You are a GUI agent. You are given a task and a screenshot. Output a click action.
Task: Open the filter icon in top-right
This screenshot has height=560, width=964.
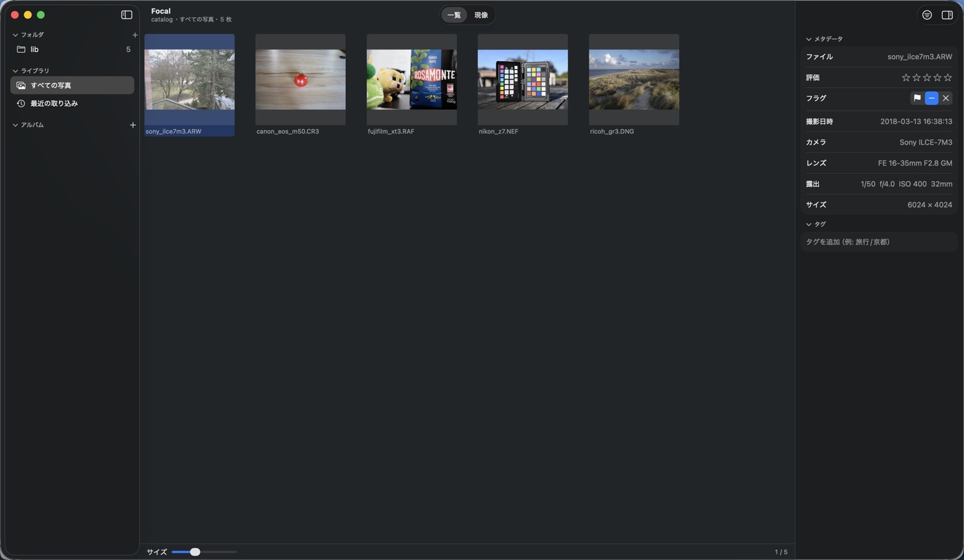927,15
